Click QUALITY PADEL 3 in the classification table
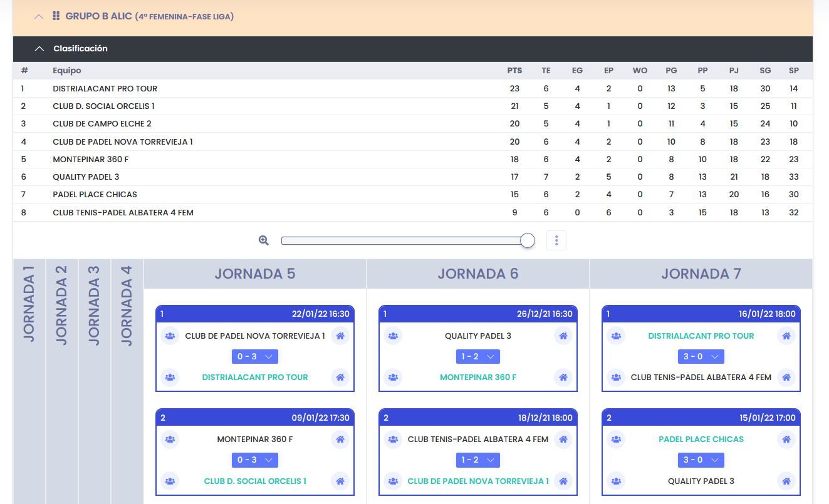 [86, 177]
